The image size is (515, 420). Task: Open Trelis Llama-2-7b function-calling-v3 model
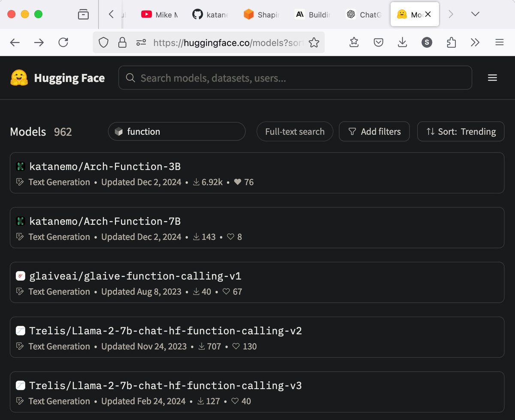257,392
